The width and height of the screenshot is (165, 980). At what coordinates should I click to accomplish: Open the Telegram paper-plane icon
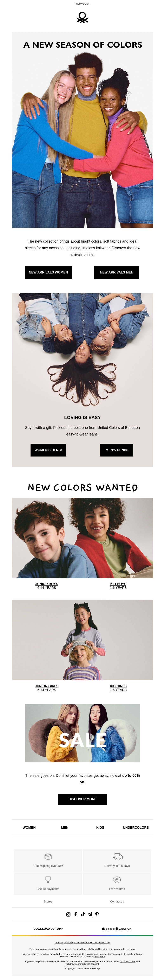[x=90, y=914]
